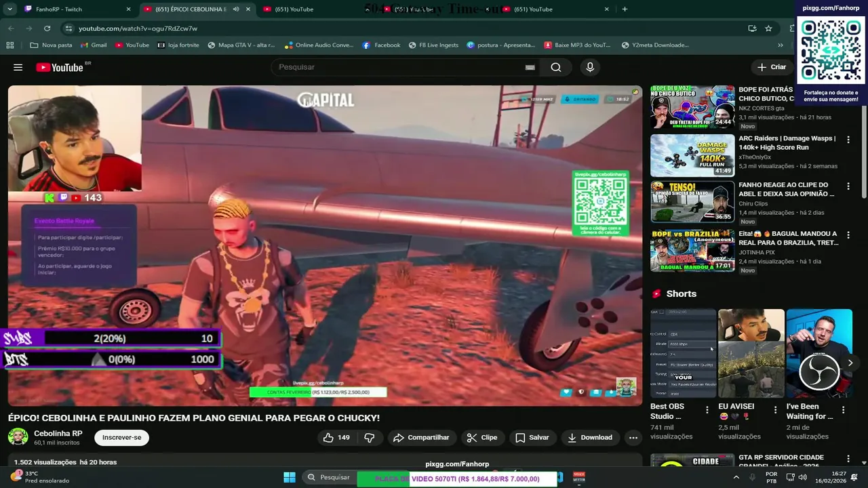
Task: Switch to the rightmost (651) YouTube tab
Action: (556, 9)
